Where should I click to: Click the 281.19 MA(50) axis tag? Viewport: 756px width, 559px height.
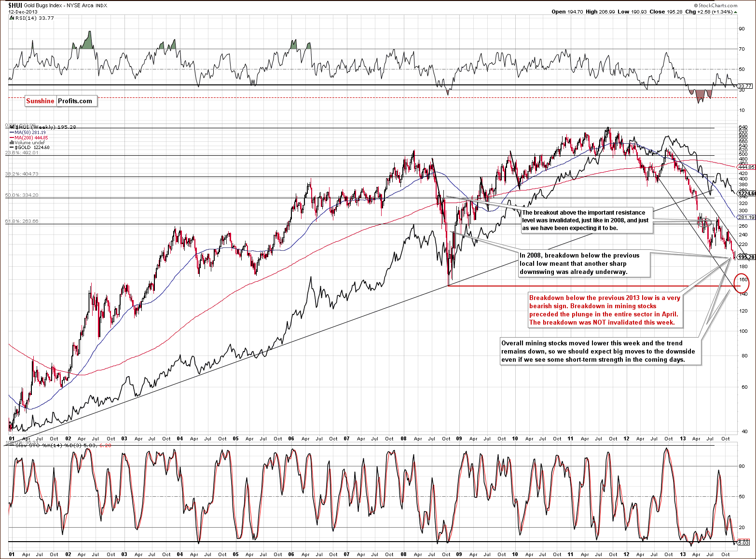click(746, 218)
